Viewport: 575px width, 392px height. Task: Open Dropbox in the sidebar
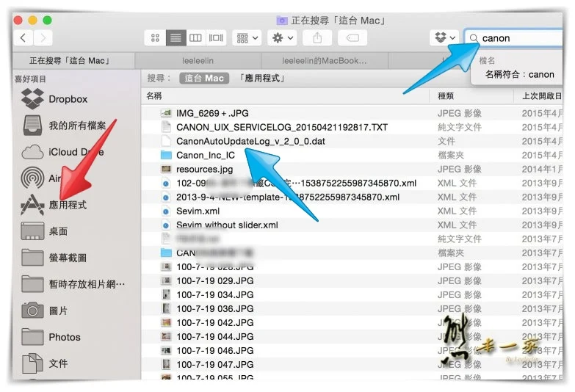tap(54, 99)
